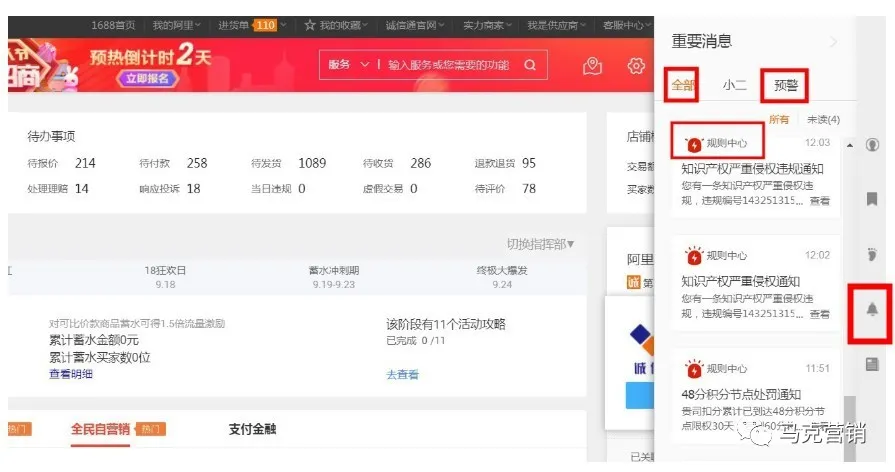895x472 pixels.
Task: Click 规则中心 alarm icon of 12:02 message
Action: coord(694,256)
